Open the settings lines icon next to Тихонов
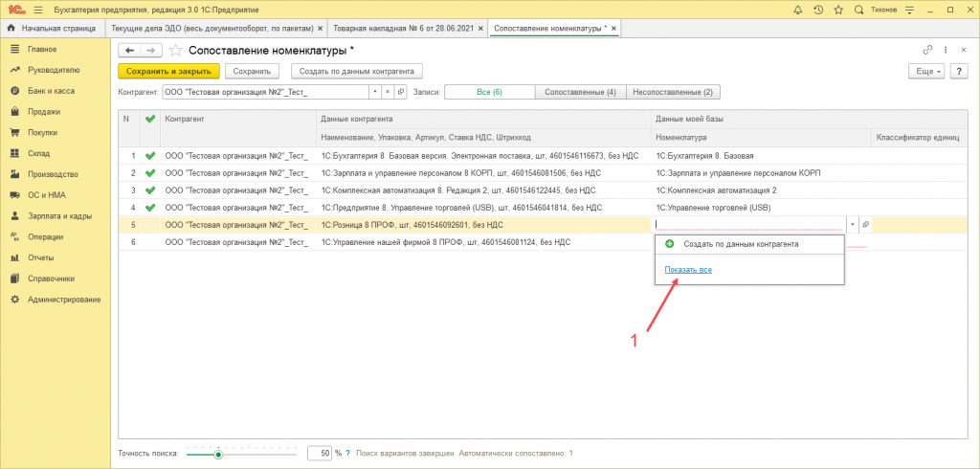Image resolution: width=980 pixels, height=469 pixels. pos(909,10)
